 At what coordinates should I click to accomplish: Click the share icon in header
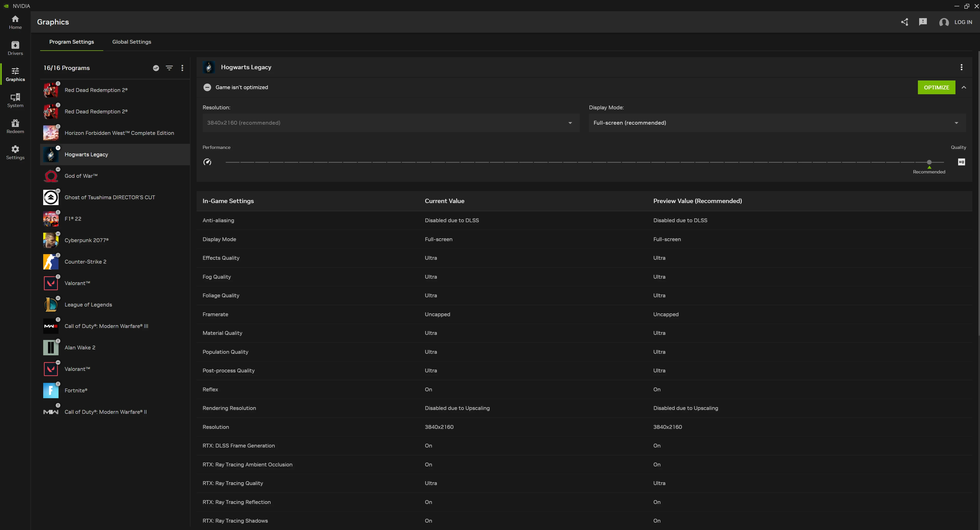(904, 22)
